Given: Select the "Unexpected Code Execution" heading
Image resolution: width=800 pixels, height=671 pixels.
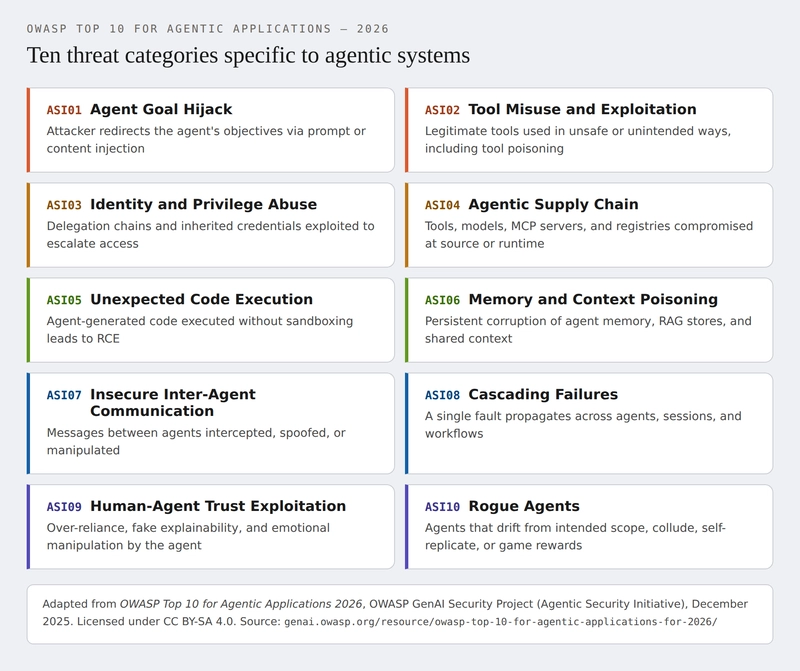Looking at the screenshot, I should (202, 299).
